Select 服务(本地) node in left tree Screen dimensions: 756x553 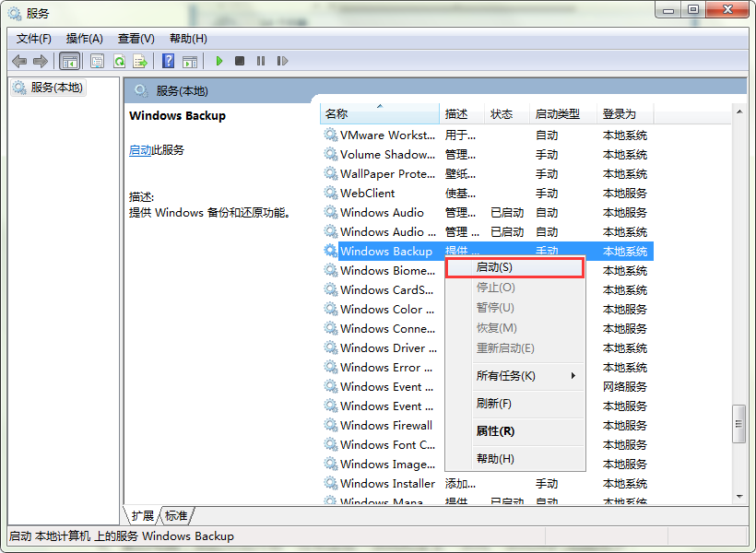click(56, 88)
